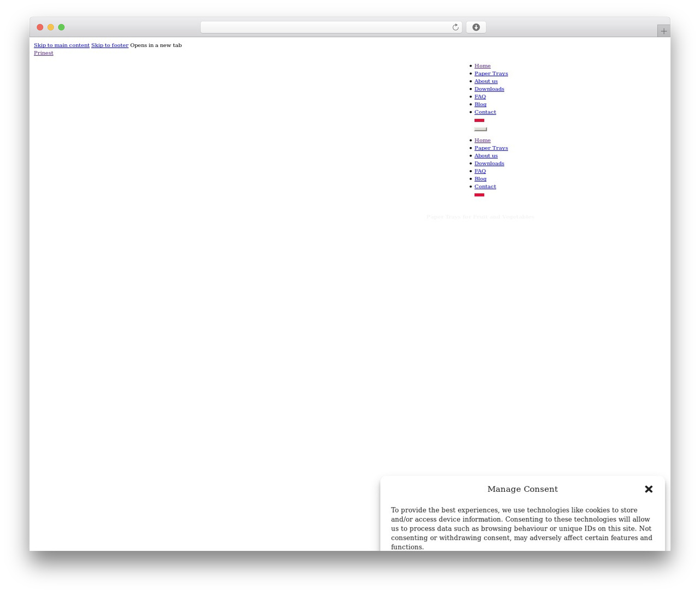Open Paper Trays in the first menu list
The width and height of the screenshot is (700, 593).
tap(491, 74)
